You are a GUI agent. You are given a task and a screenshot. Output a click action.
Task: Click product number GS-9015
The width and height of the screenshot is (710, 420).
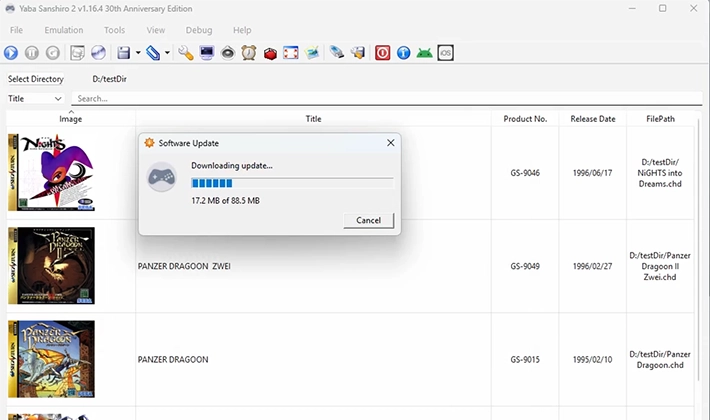525,359
